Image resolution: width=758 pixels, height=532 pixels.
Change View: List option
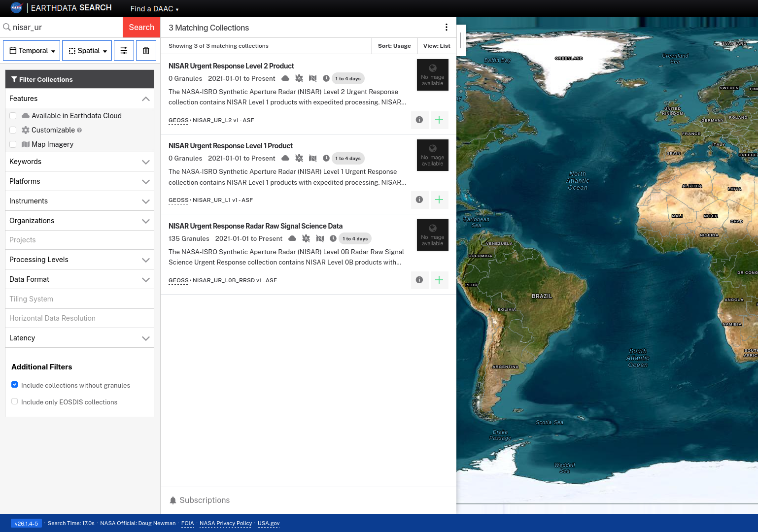437,46
